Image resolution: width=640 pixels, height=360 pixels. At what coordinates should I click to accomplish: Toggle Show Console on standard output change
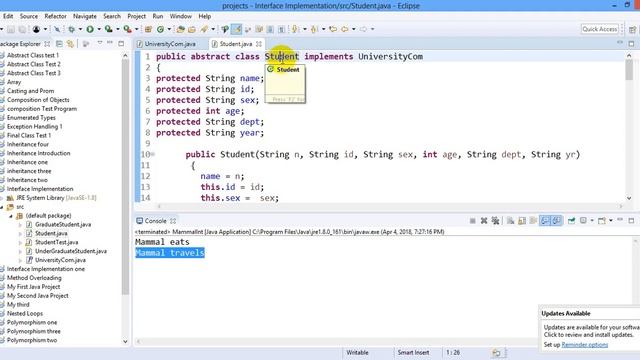[545, 221]
